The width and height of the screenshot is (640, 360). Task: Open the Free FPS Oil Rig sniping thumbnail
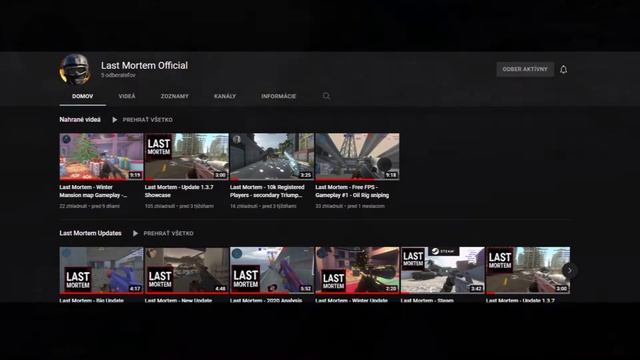357,157
